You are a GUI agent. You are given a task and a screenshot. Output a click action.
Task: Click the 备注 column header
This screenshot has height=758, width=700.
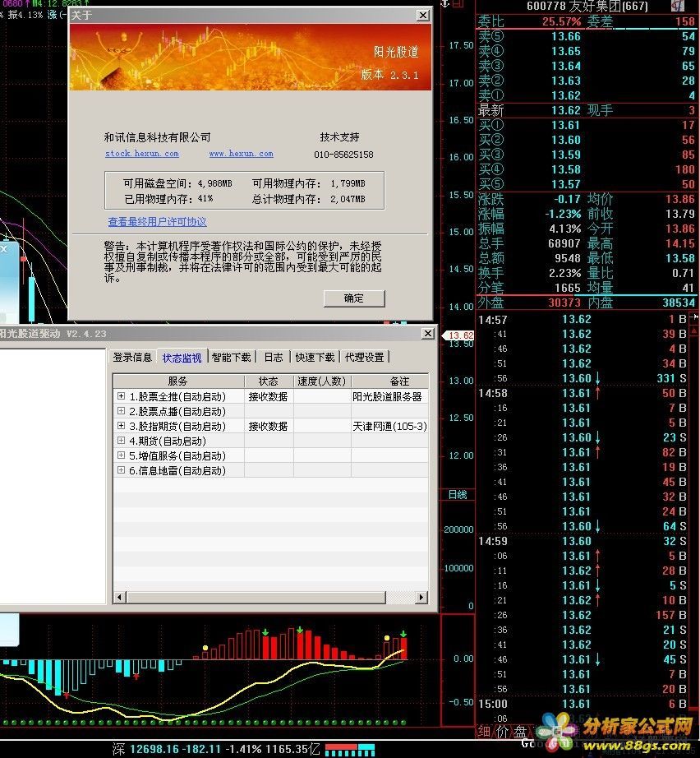coord(390,381)
